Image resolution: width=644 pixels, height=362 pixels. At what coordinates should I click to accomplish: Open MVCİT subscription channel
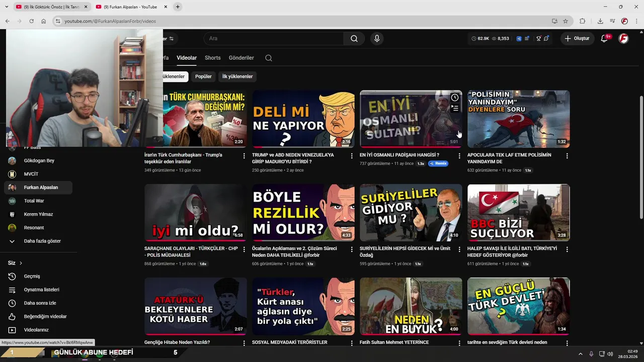(x=38, y=174)
